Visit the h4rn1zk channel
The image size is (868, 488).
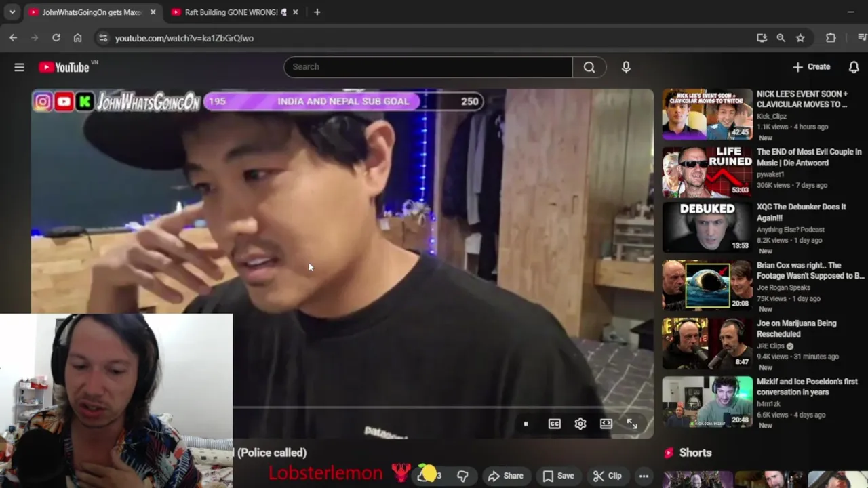tap(768, 405)
